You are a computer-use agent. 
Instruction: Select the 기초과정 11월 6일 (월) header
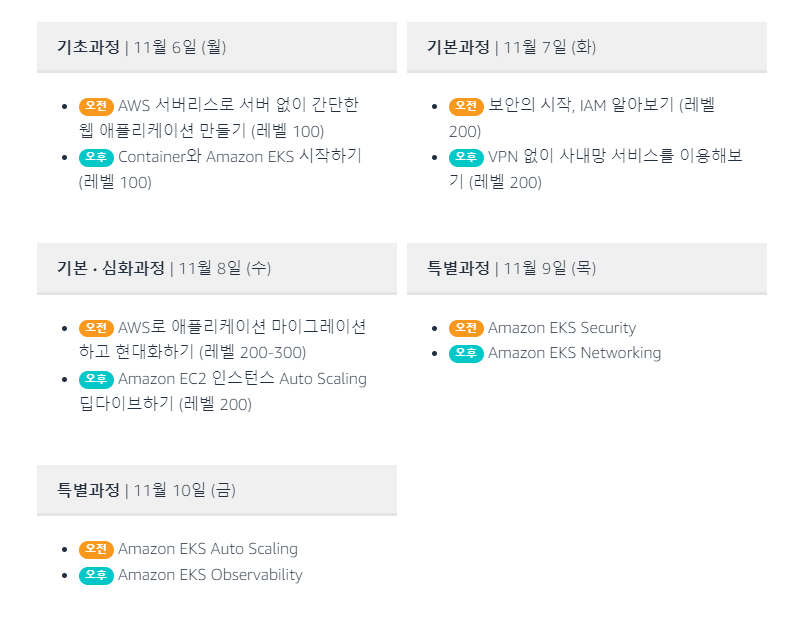point(217,47)
